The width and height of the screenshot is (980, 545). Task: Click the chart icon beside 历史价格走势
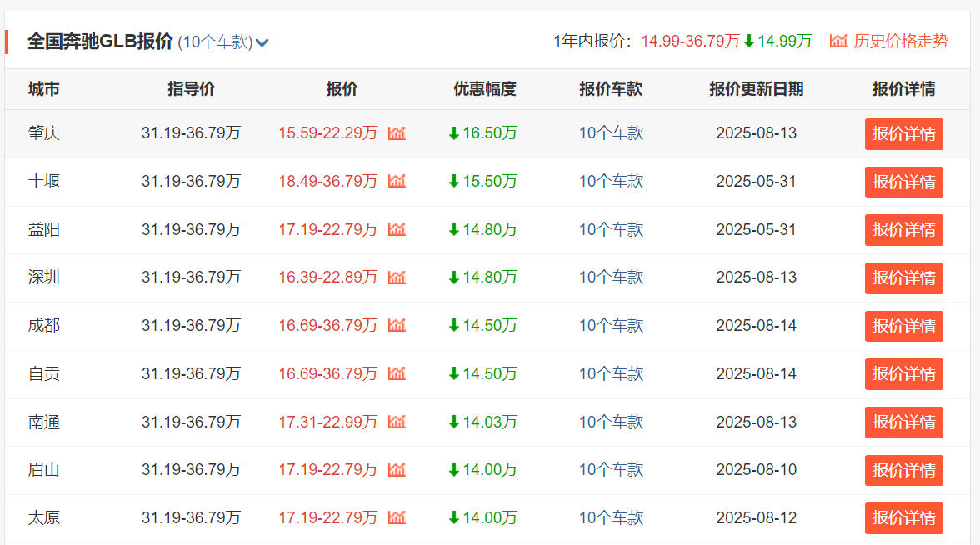838,42
